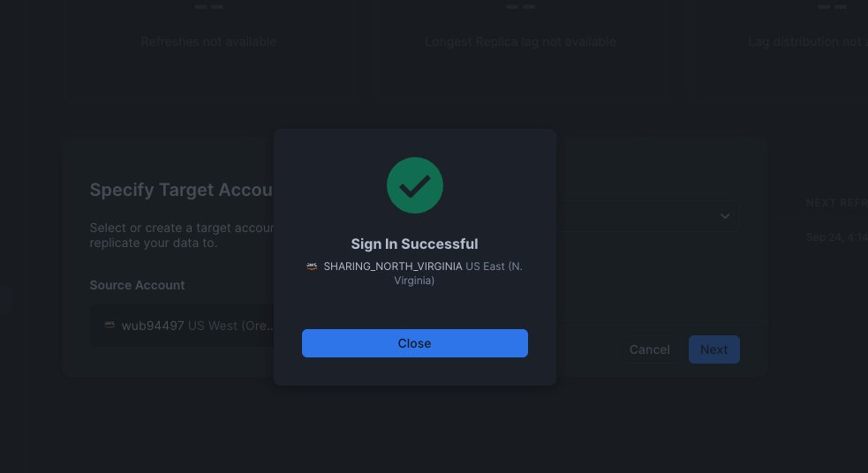Click the Longest Replica lag not available text

pyautogui.click(x=520, y=41)
